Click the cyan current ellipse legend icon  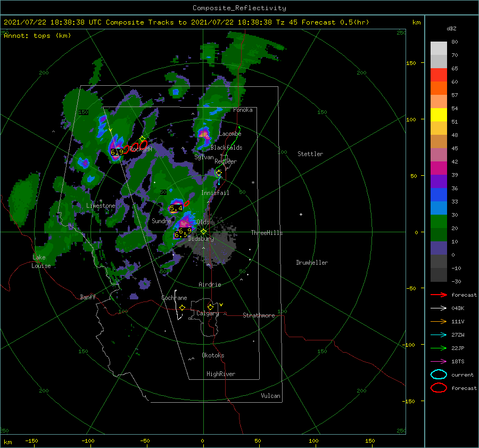[x=439, y=374]
